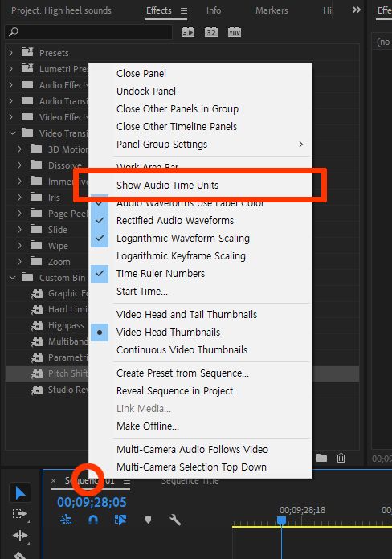392x559 pixels.
Task: Add a marker with the marker icon
Action: click(x=148, y=520)
